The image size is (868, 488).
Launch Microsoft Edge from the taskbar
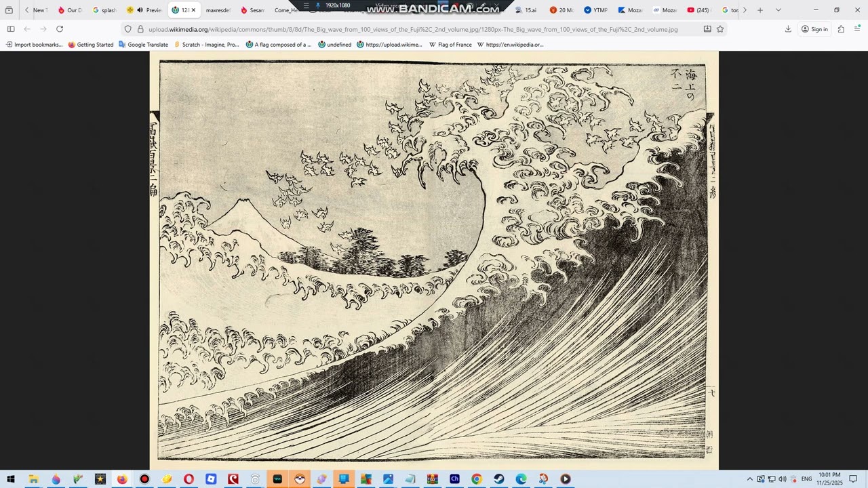tap(521, 479)
